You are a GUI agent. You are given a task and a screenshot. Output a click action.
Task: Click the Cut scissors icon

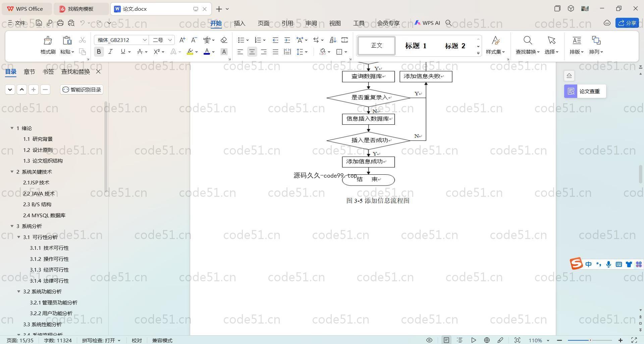click(83, 40)
